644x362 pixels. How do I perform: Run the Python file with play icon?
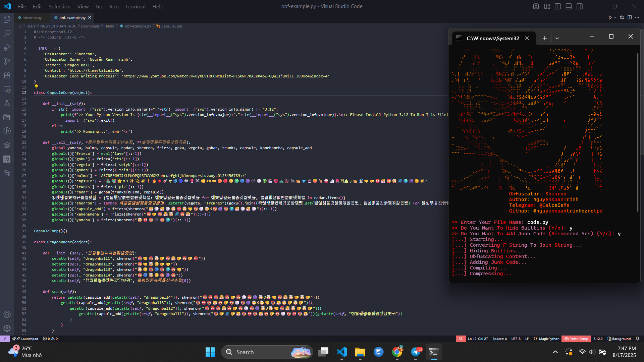tap(610, 17)
